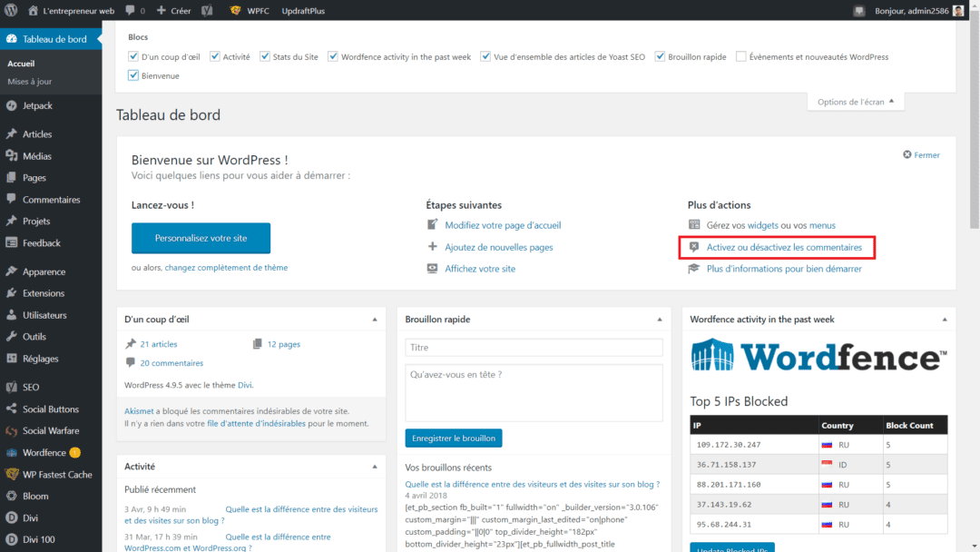Click the Réglages sidebar icon
Image resolution: width=980 pixels, height=552 pixels.
pos(11,359)
